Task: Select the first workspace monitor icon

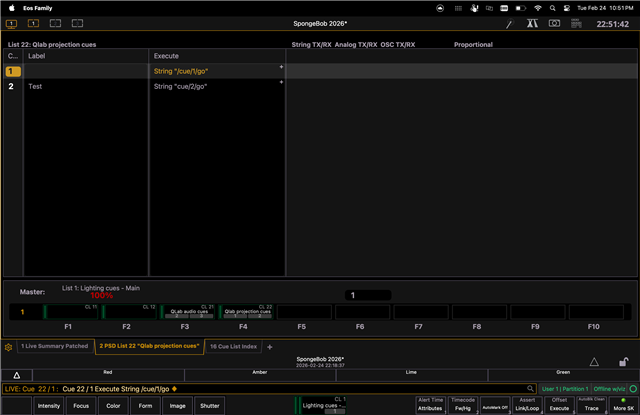Action: 11,21
